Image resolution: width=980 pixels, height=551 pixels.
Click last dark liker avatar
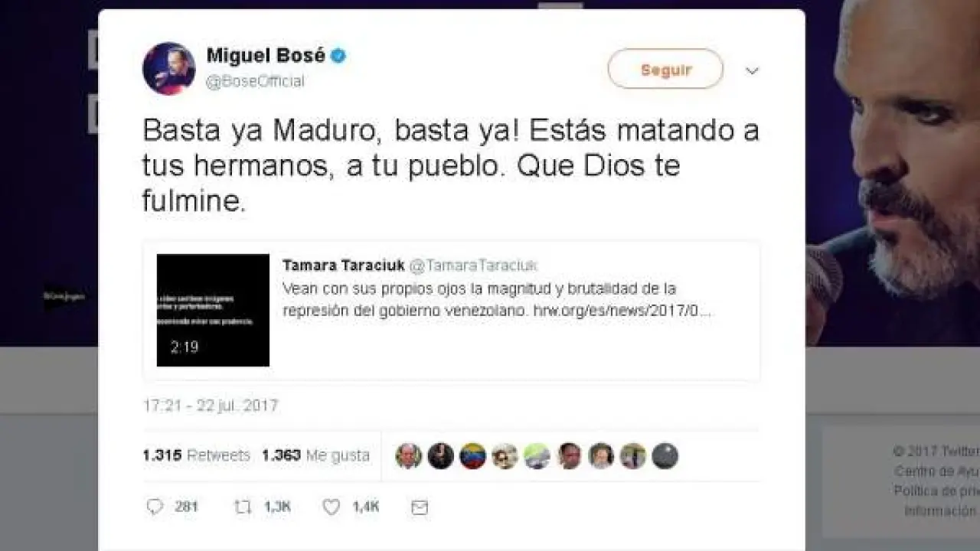(x=665, y=456)
